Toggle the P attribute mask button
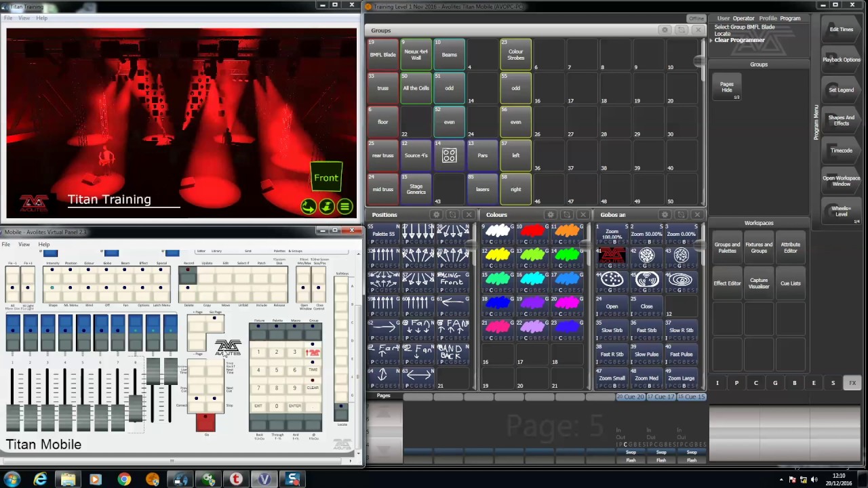868x488 pixels. click(736, 383)
